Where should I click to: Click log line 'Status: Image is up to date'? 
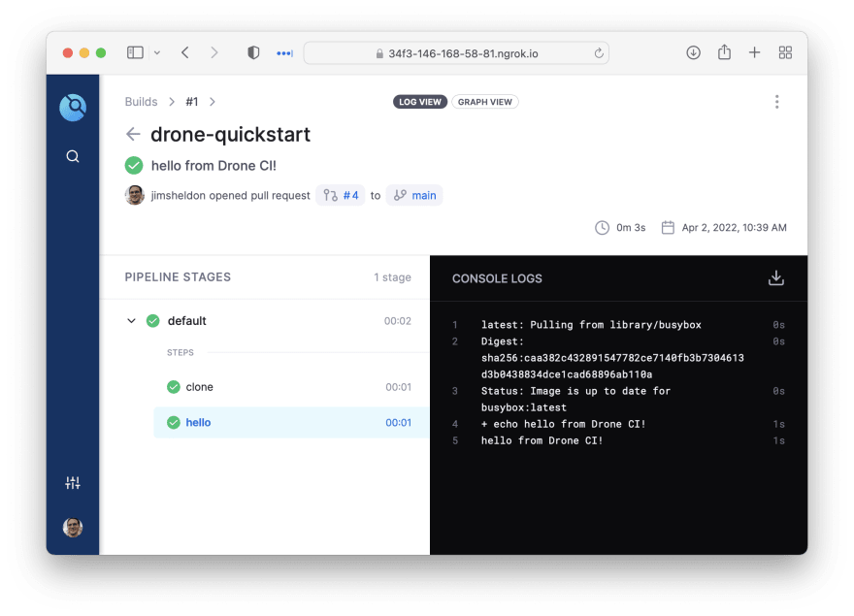(x=575, y=399)
